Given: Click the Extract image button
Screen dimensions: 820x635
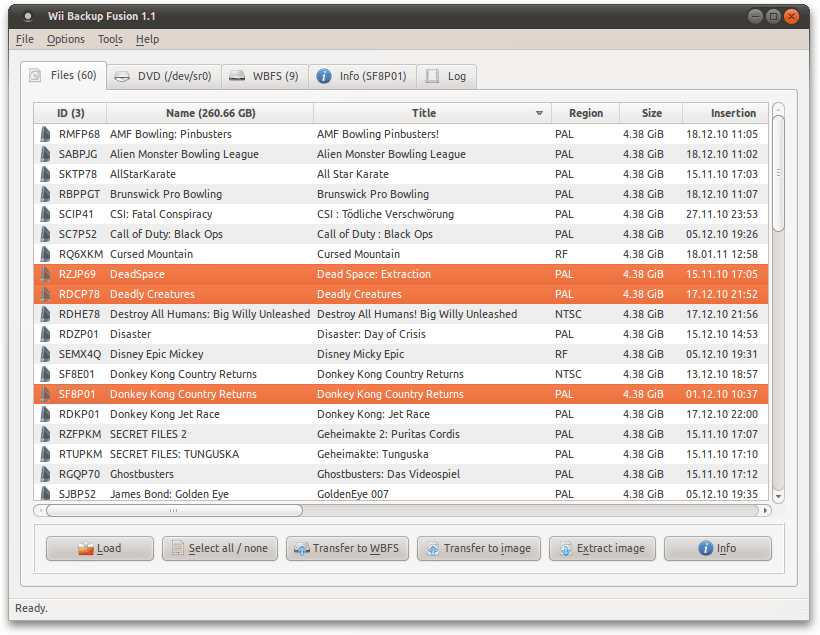Looking at the screenshot, I should (x=602, y=548).
